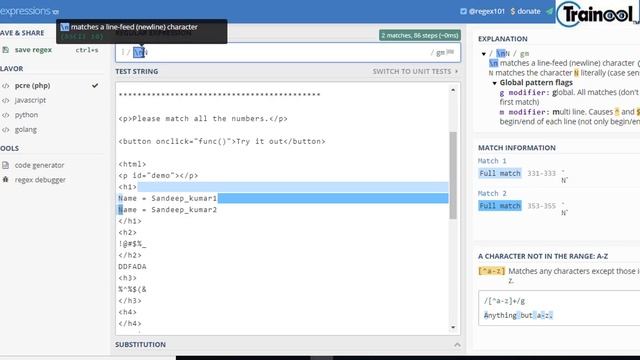The width and height of the screenshot is (640, 360).
Task: Click 'g modifier' in explanation
Action: [x=524, y=93]
